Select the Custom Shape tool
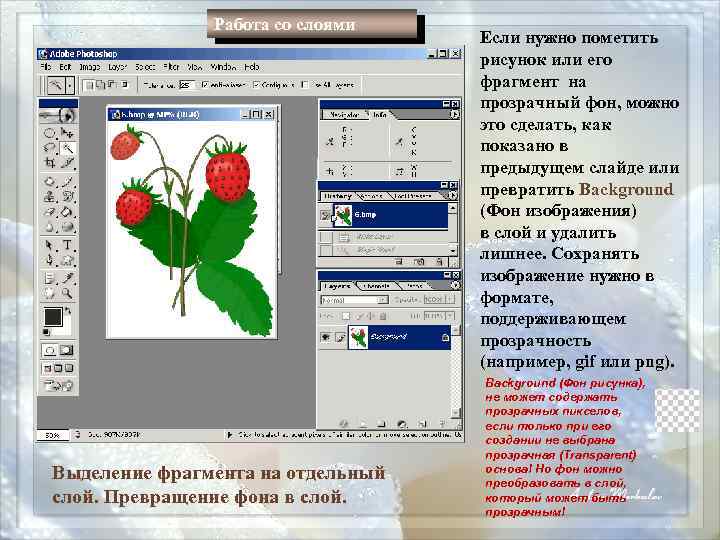720x540 pixels. (67, 260)
